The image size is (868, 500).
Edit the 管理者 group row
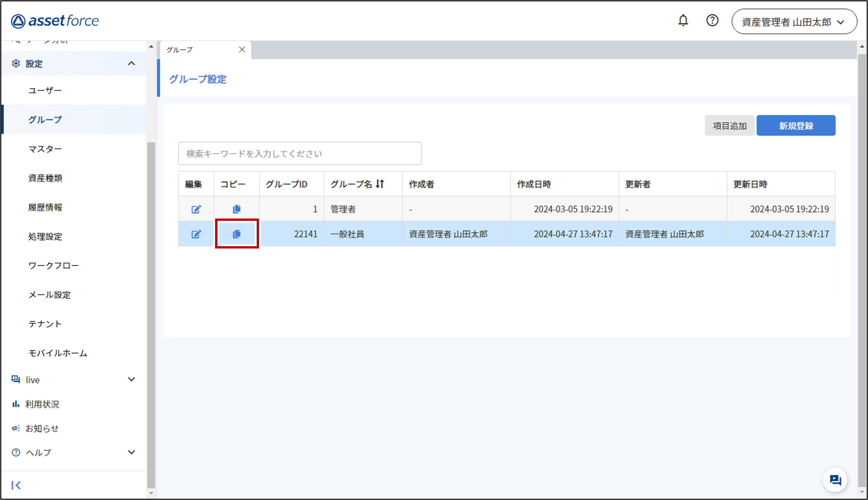click(196, 209)
